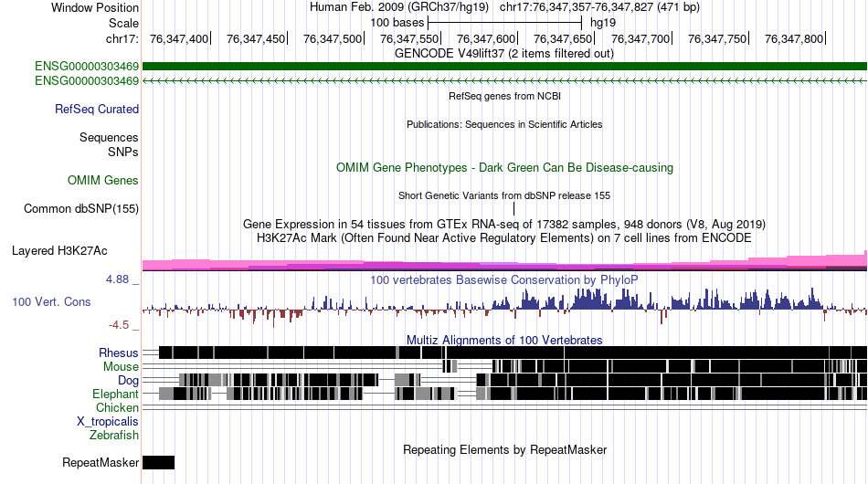Click the Human Feb. 2009 (GRCh37/hg19) text

pos(399,7)
